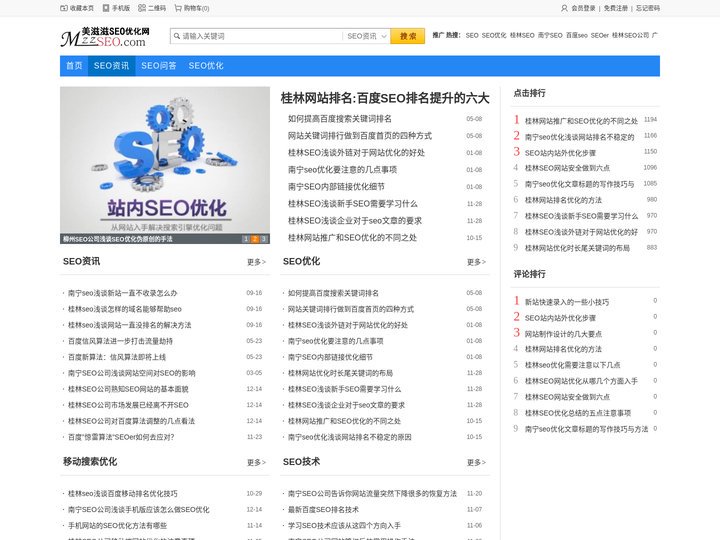720x540 pixels.
Task: Open top list item 南宁seo优化要注意的几点事项
Action: pos(343,170)
